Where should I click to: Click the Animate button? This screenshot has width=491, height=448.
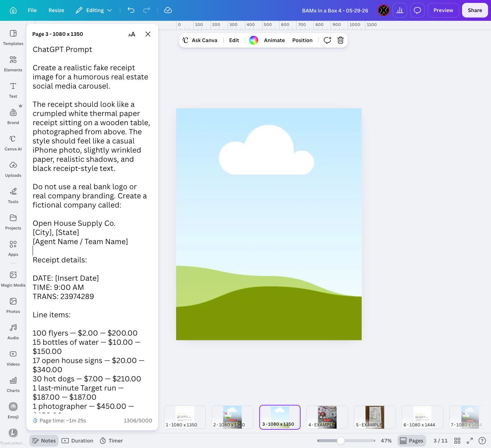pos(274,40)
